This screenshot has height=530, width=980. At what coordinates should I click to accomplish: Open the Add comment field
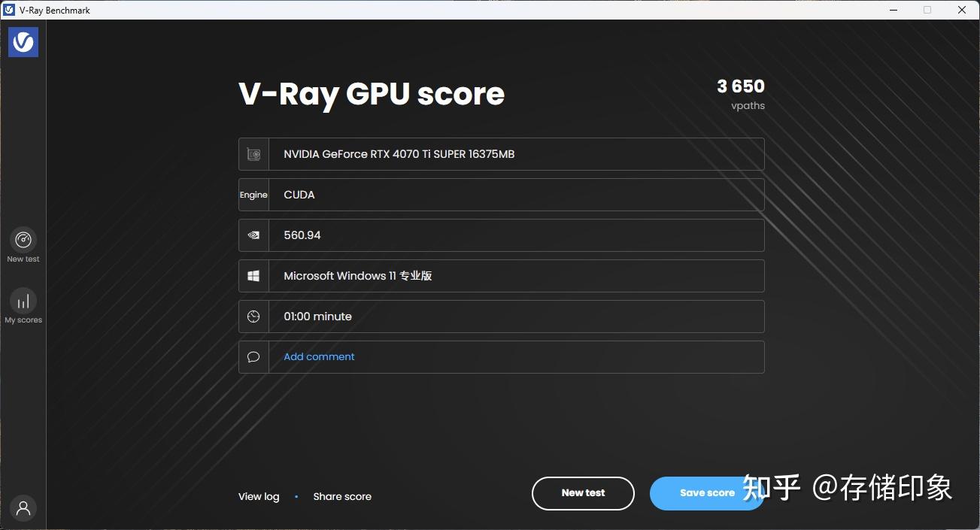[318, 356]
